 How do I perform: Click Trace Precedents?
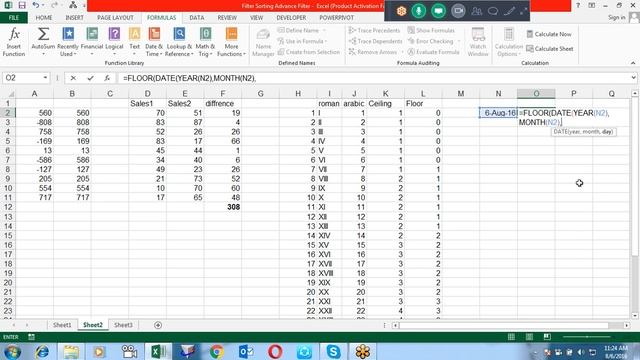point(374,31)
